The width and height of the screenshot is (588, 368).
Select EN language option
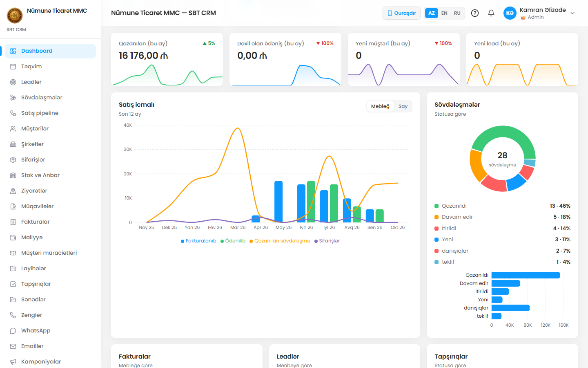(x=444, y=13)
